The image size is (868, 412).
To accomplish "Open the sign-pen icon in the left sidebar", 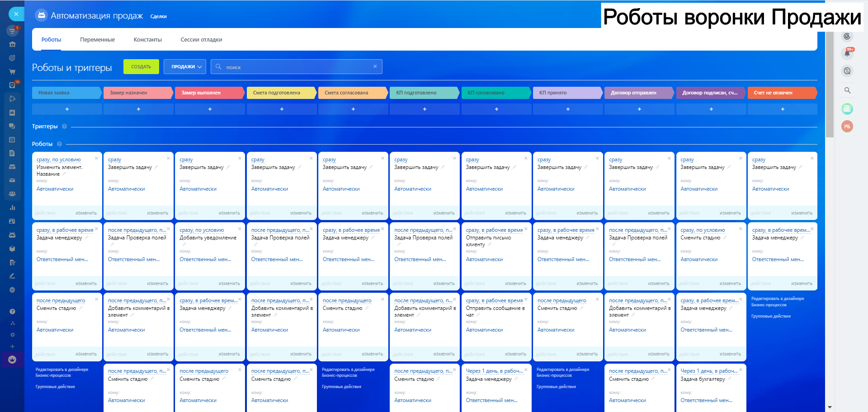I will tap(12, 276).
